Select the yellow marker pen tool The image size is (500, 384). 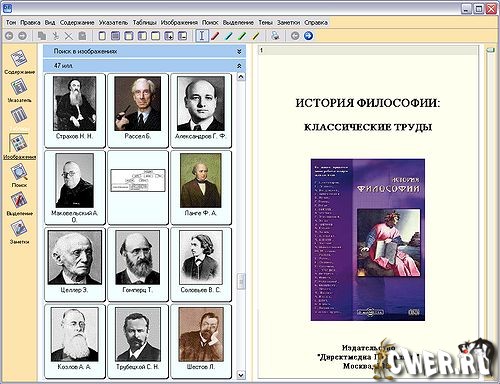256,36
